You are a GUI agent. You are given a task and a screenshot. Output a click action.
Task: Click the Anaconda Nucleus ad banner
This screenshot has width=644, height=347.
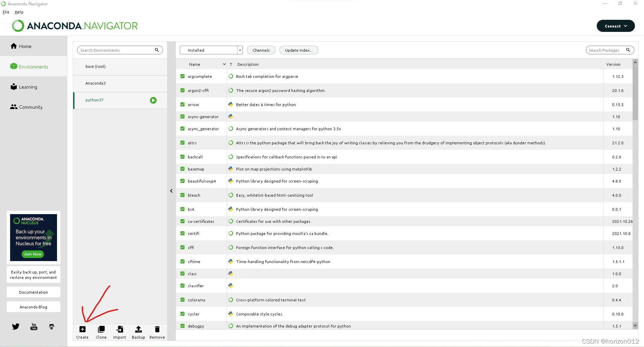click(34, 237)
